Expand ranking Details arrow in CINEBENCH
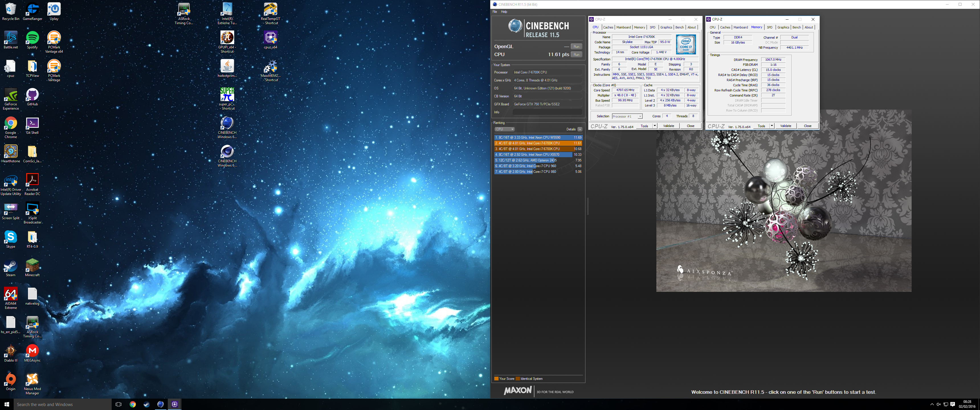The width and height of the screenshot is (980, 410). click(x=580, y=129)
